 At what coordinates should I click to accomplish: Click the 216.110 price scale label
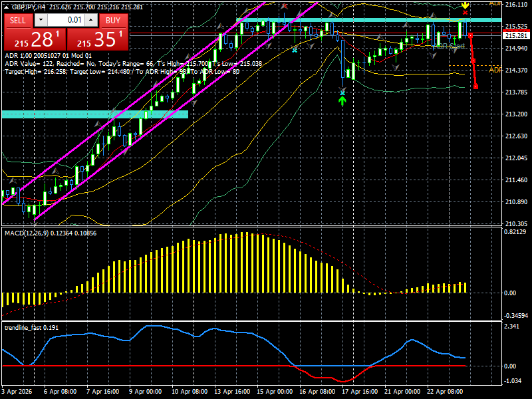tap(516, 5)
